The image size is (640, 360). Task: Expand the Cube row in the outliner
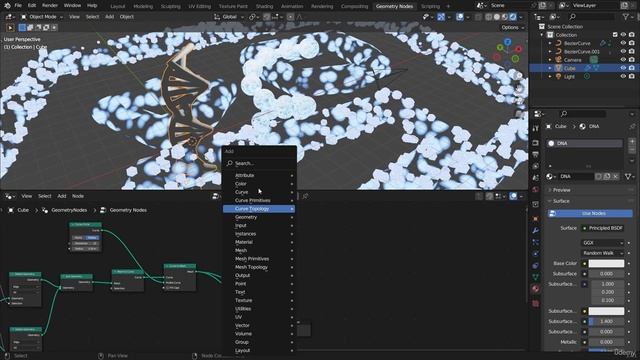(550, 68)
